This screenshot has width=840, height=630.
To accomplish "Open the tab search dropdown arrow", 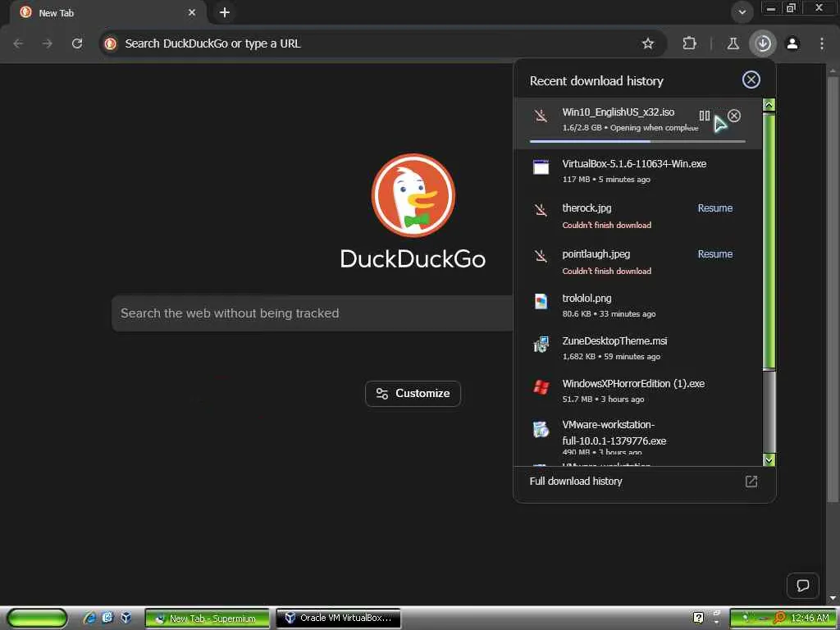I will (x=742, y=12).
